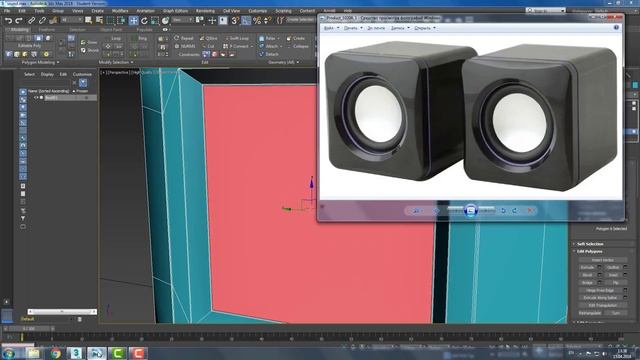Click the Redo arrow in main toolbar

[19, 20]
